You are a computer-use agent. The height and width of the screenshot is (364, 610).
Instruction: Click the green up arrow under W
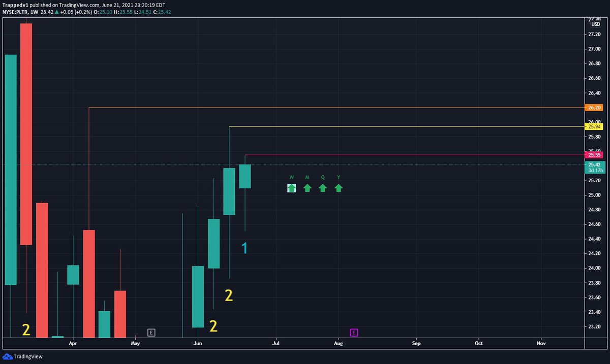click(291, 188)
